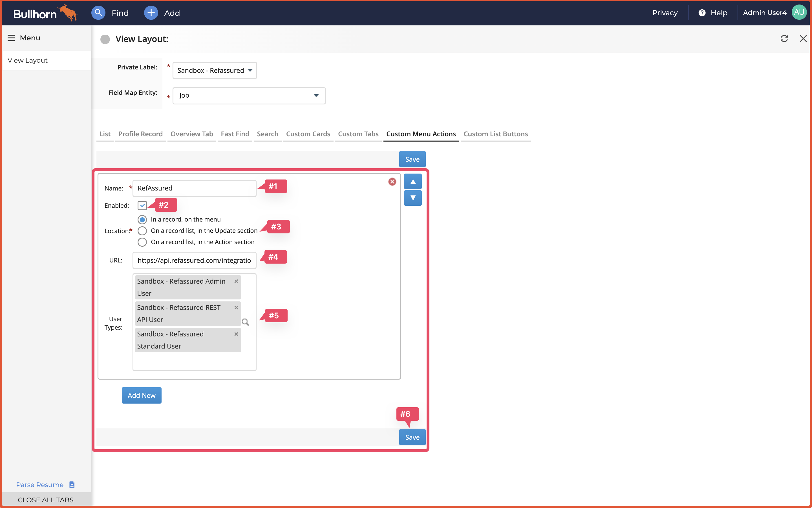Select 'In a record, on the menu'
Image resolution: width=812 pixels, height=508 pixels.
[142, 220]
